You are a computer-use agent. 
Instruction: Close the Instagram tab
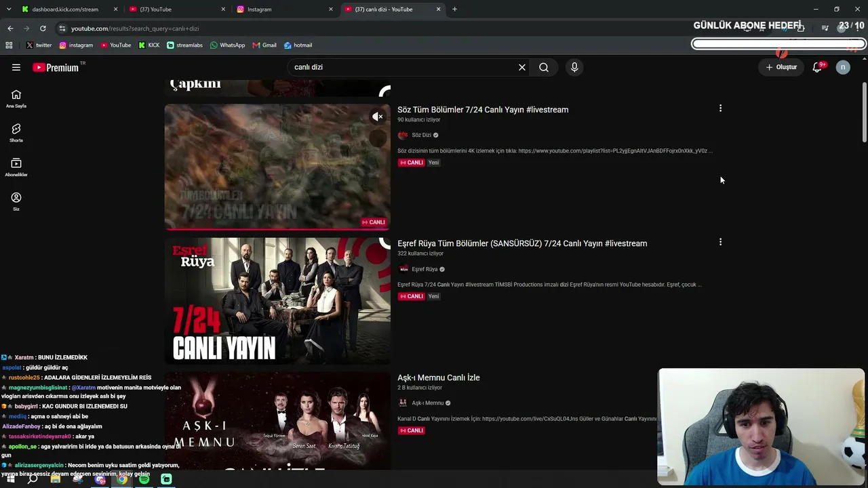[x=331, y=9]
